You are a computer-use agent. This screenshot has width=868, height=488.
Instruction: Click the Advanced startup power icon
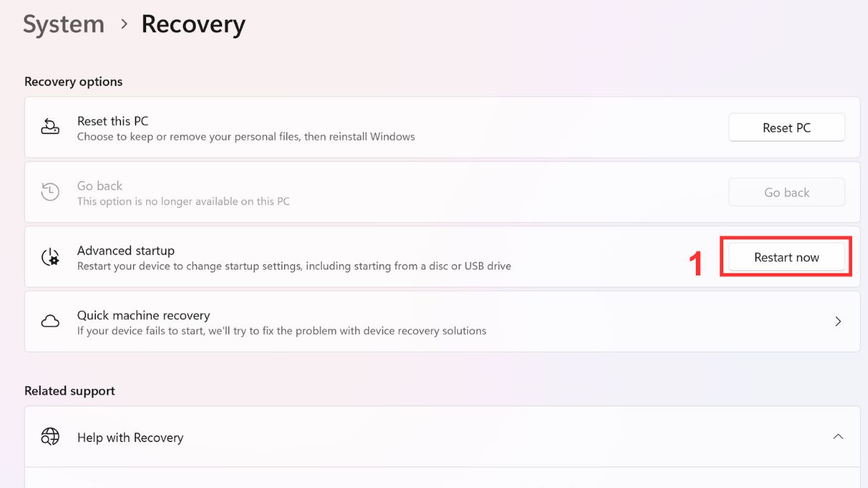pos(50,257)
